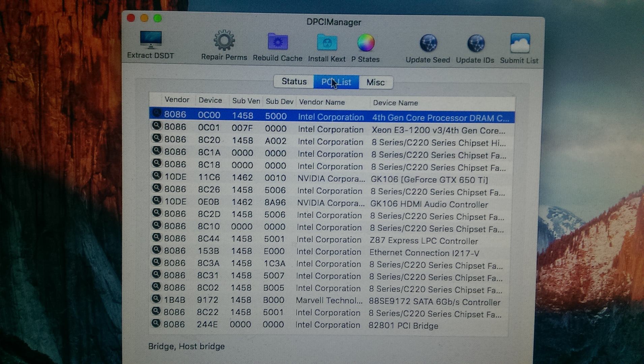The image size is (644, 364).
Task: Click the lookup icon for device 8C2D
Action: click(x=156, y=212)
